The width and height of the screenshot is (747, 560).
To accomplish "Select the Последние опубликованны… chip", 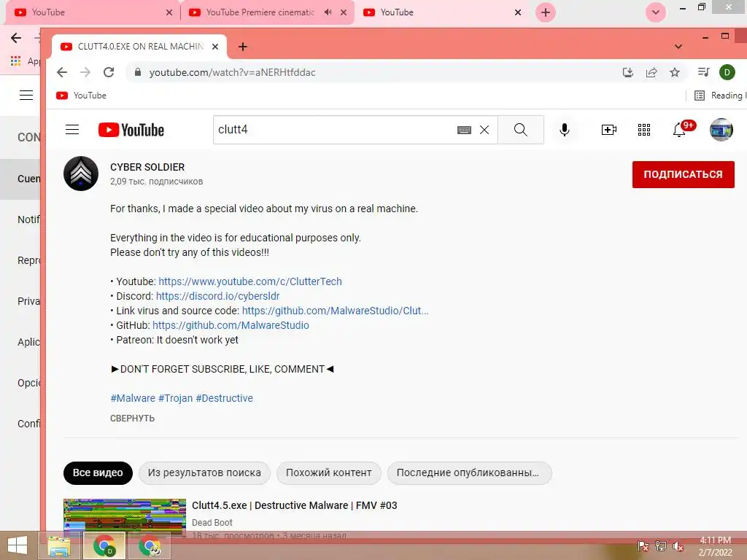I will click(469, 472).
